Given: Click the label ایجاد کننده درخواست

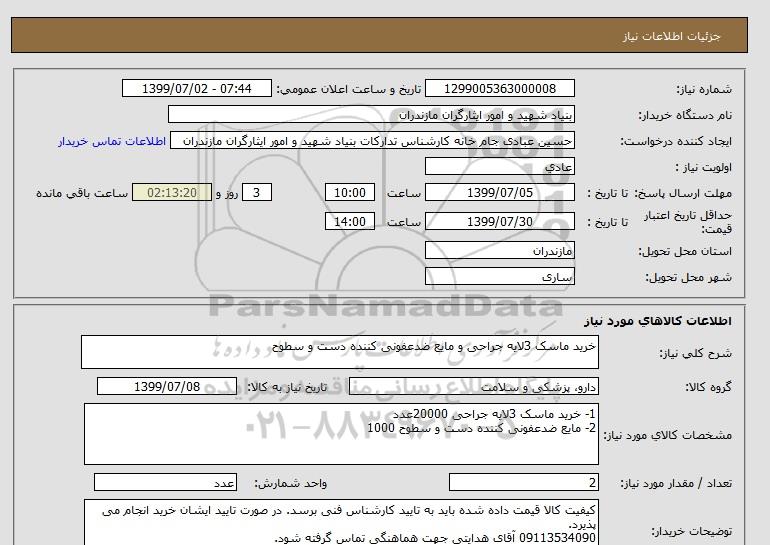Looking at the screenshot, I should 676,141.
